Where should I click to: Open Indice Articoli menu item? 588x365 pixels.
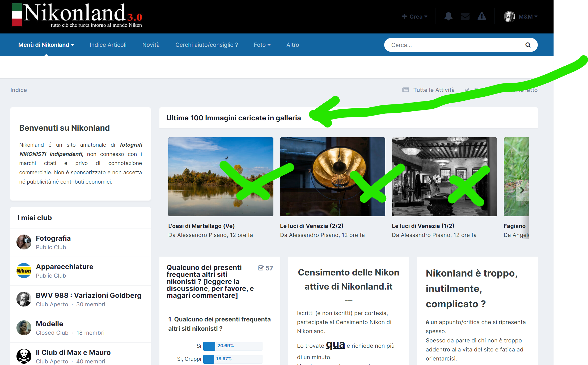click(x=108, y=45)
